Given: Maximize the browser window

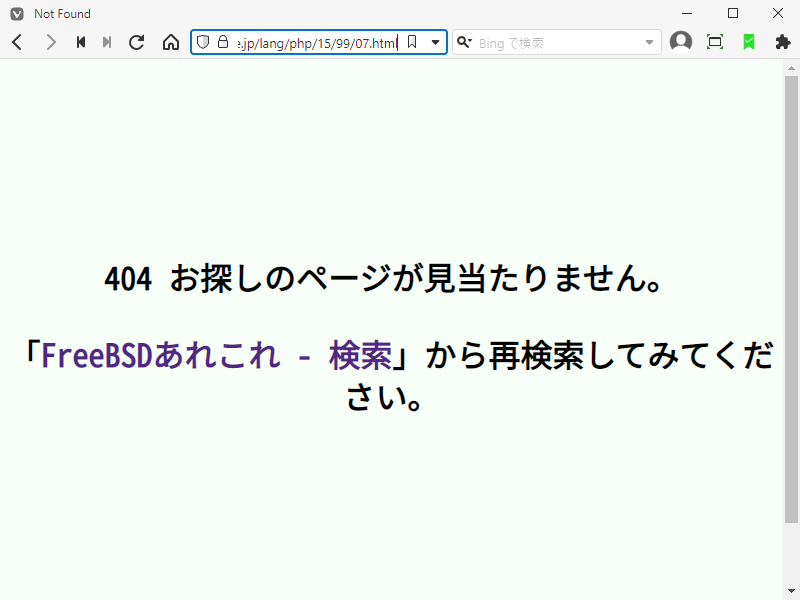Looking at the screenshot, I should pyautogui.click(x=733, y=14).
